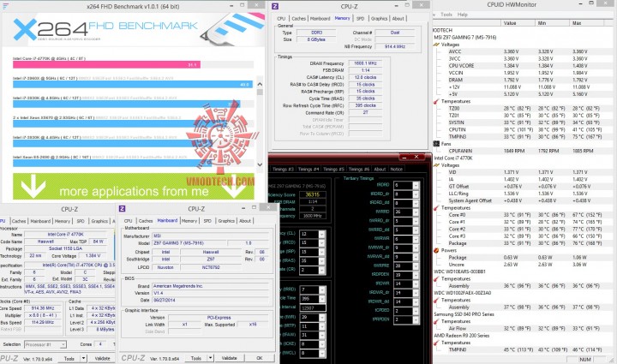The image size is (617, 364).
Task: Open the tRAS 35 dropdown in timing tool
Action: 322,261
